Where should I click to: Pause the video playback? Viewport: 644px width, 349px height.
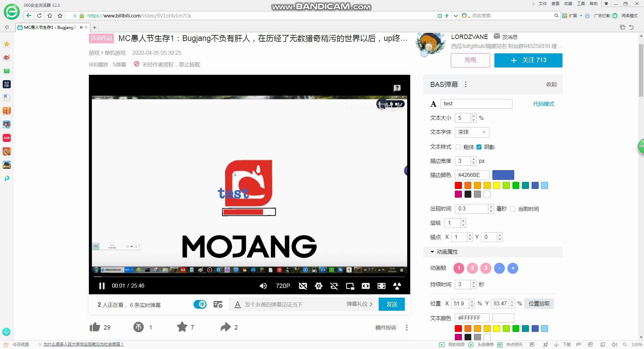[102, 286]
